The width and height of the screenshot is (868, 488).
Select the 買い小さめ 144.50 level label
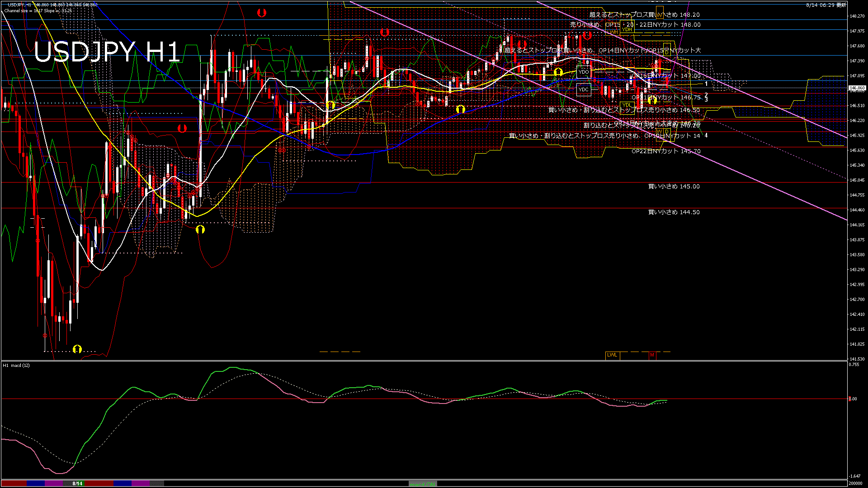click(x=674, y=212)
